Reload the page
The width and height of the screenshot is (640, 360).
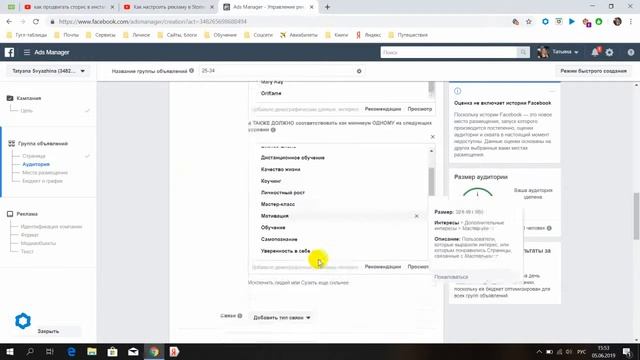36,22
